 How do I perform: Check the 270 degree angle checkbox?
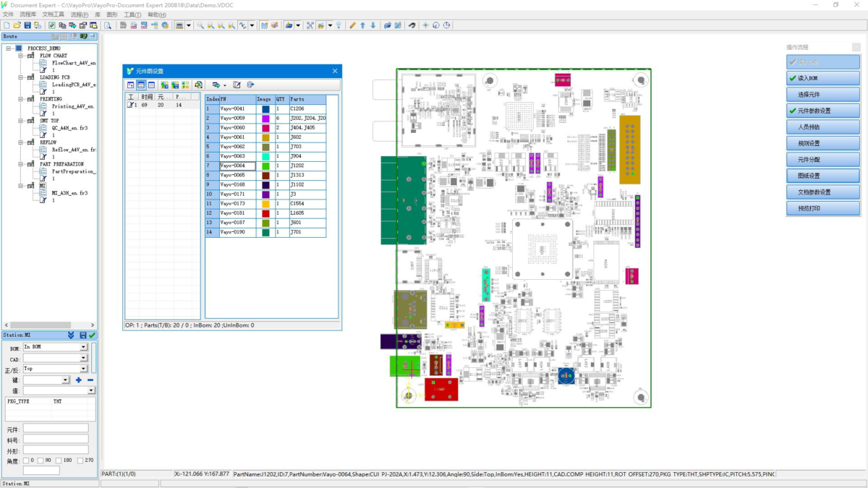[x=79, y=461]
